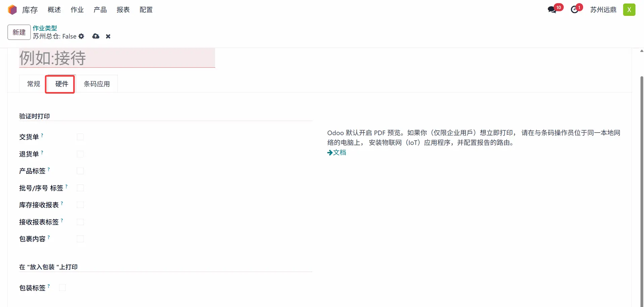The image size is (644, 307).
Task: Switch to the 常规 tab
Action: click(x=34, y=84)
